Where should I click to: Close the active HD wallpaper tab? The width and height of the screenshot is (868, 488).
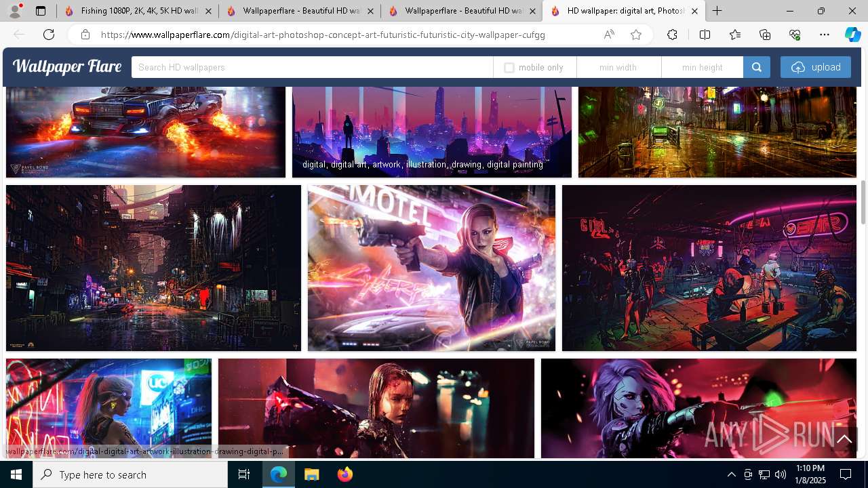point(694,11)
